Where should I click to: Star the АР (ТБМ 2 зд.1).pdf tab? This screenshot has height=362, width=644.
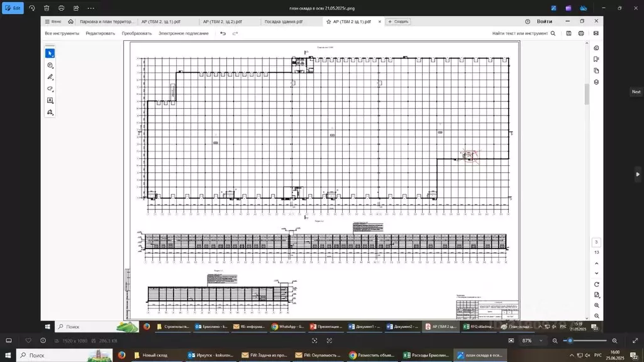[328, 21]
